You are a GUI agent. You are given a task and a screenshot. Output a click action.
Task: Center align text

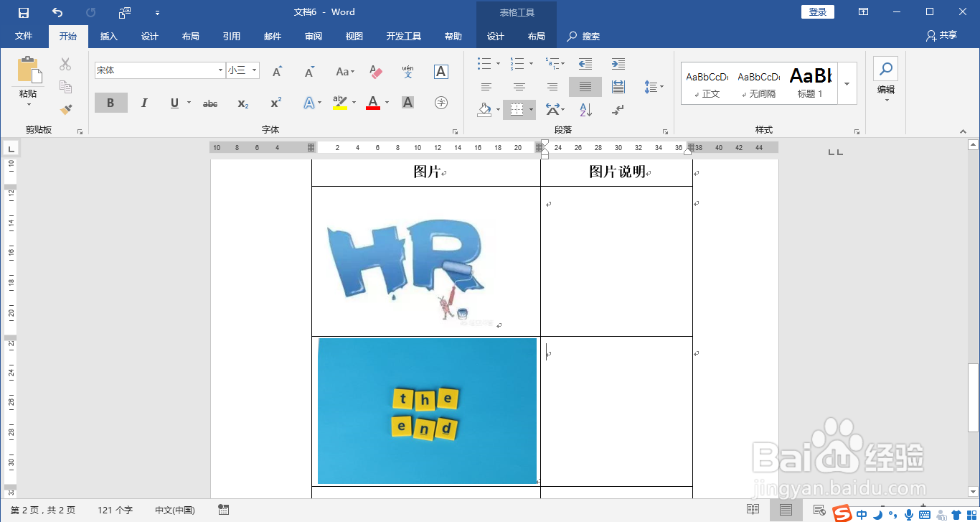(519, 87)
